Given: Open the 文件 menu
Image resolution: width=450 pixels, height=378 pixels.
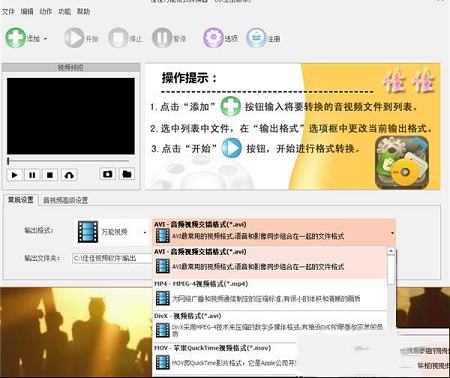Looking at the screenshot, I should [x=8, y=12].
